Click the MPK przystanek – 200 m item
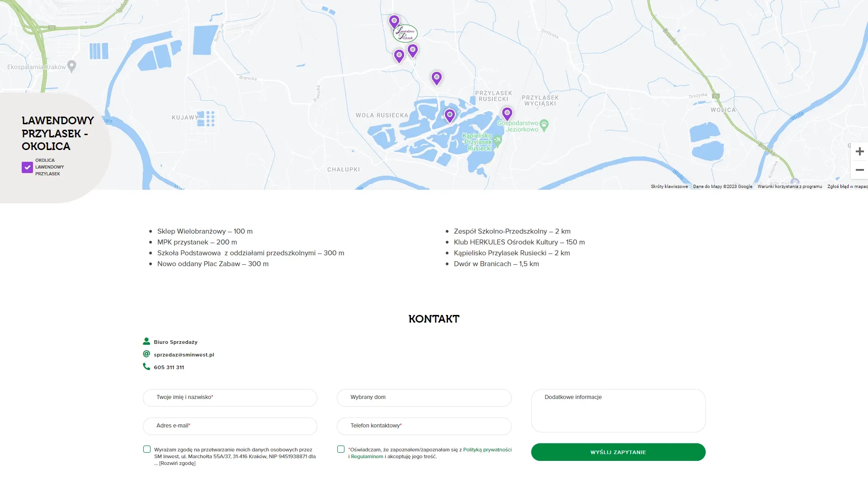The height and width of the screenshot is (488, 868). [x=197, y=242]
